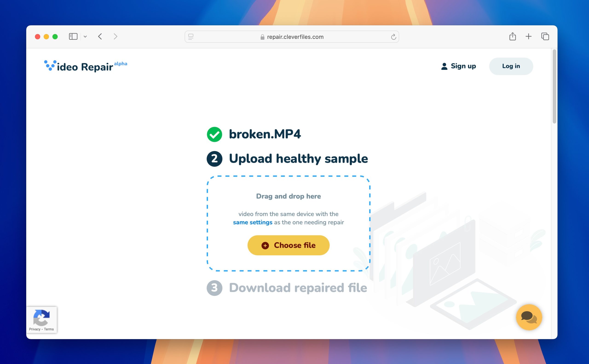Click the Sign up menu item
The image size is (589, 364).
pos(458,65)
